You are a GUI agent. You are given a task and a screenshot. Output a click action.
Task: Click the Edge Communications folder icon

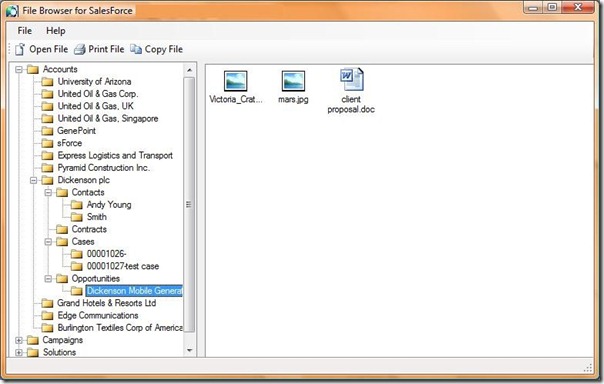pos(47,316)
